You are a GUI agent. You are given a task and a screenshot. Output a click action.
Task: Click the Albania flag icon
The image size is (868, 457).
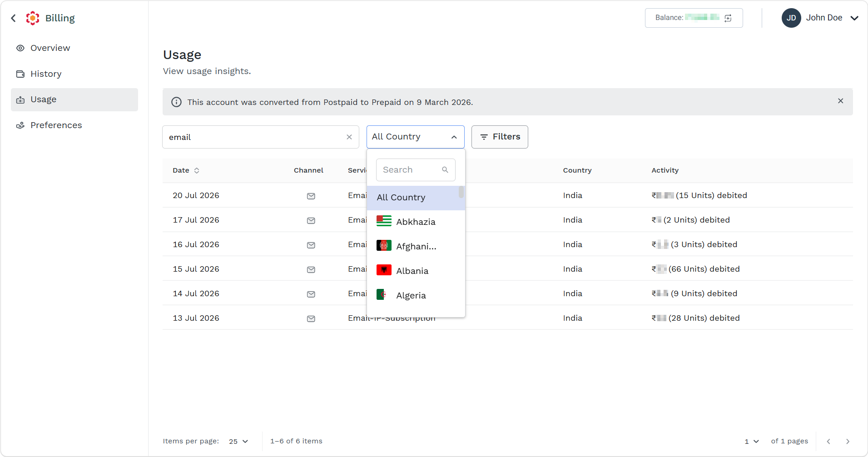click(384, 270)
